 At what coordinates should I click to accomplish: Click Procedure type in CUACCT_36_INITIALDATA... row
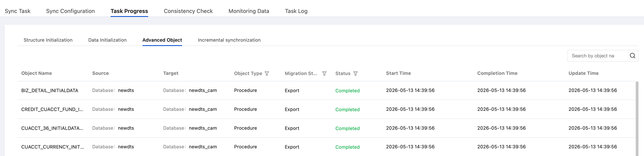[x=246, y=128]
